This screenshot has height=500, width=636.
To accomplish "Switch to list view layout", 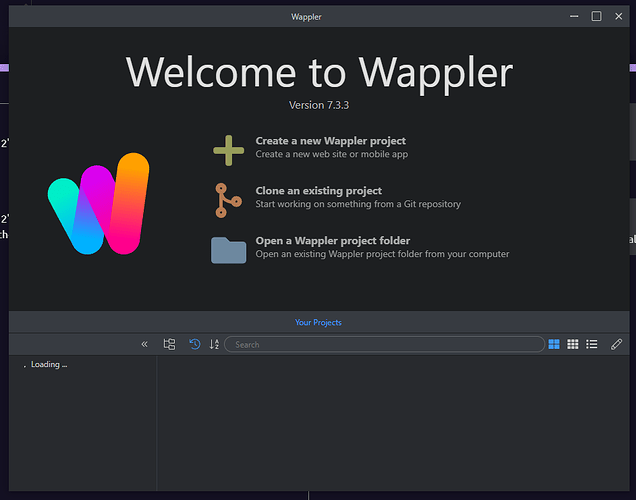I will [x=592, y=344].
